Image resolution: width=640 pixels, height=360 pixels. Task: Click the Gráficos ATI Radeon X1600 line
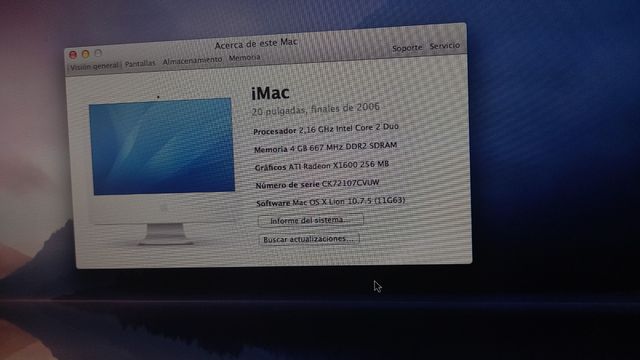point(322,166)
